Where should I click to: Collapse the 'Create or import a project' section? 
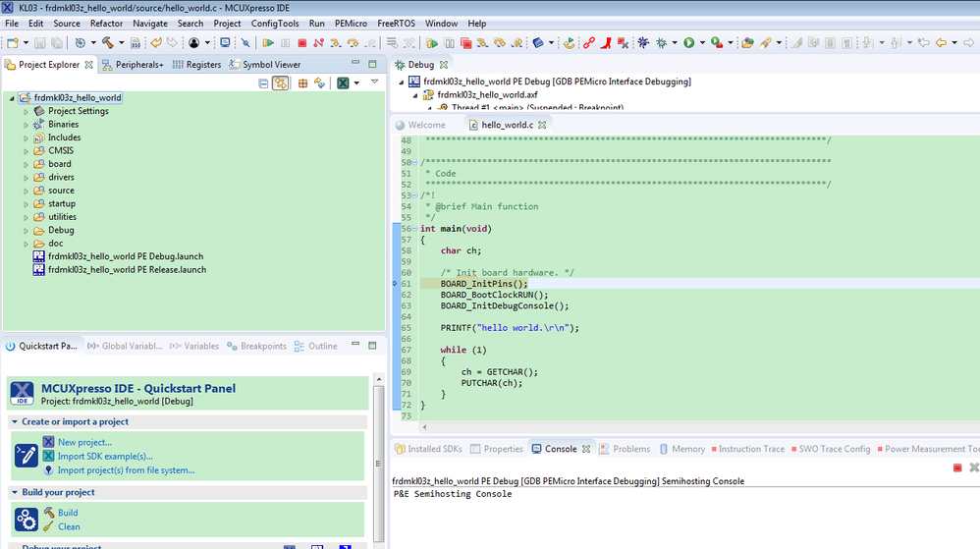15,422
